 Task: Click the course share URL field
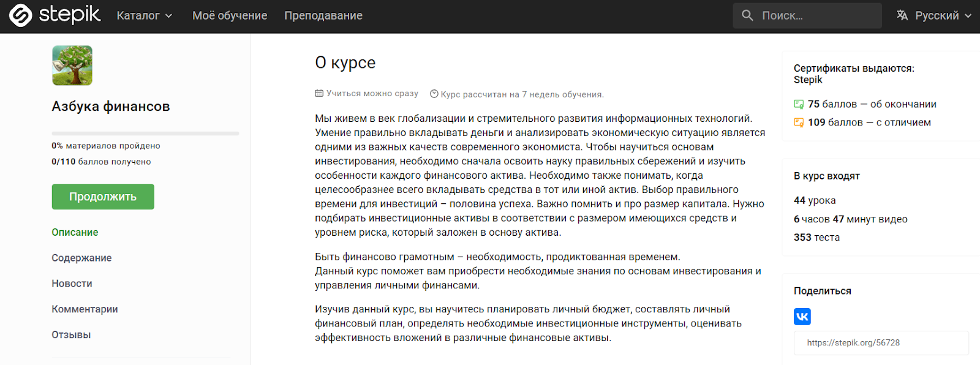(881, 343)
